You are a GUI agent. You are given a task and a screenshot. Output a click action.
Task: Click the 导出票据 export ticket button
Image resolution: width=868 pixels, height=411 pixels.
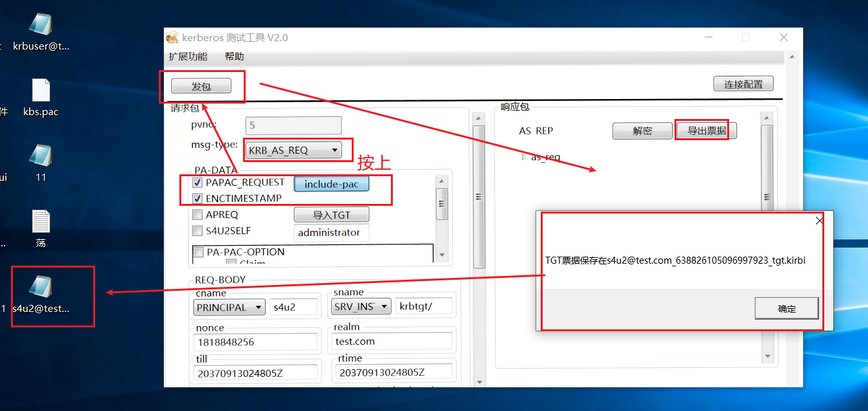coord(707,131)
